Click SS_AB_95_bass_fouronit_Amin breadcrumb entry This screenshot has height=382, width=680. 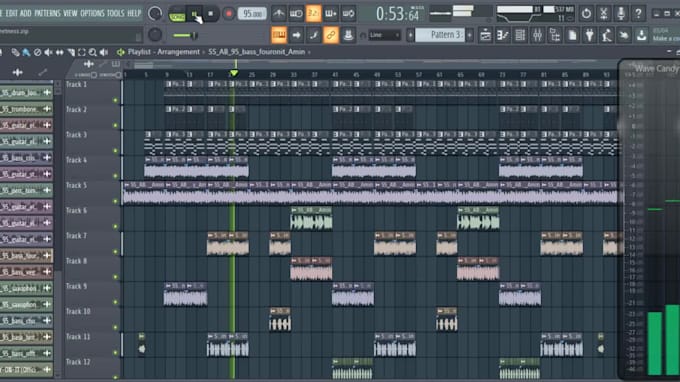click(x=256, y=52)
